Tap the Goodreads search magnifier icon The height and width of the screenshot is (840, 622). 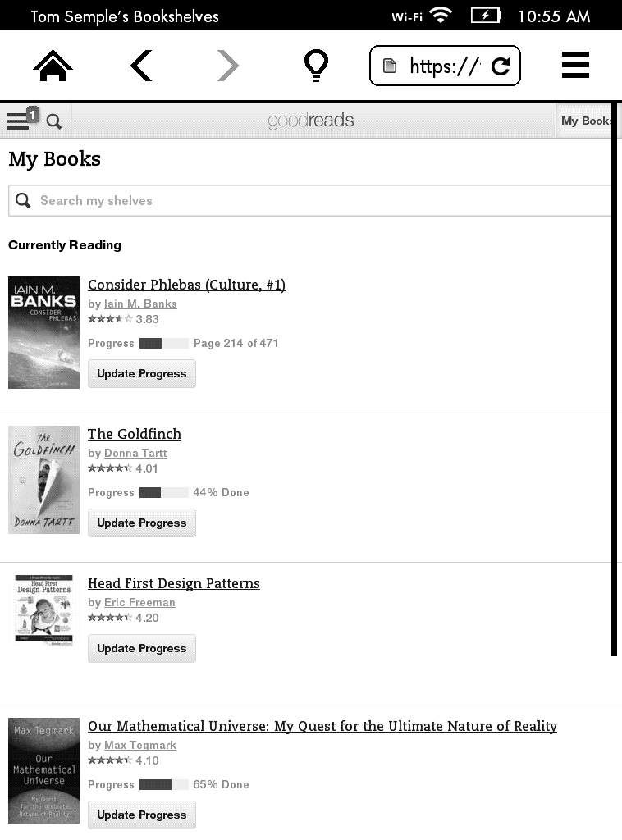pyautogui.click(x=54, y=122)
